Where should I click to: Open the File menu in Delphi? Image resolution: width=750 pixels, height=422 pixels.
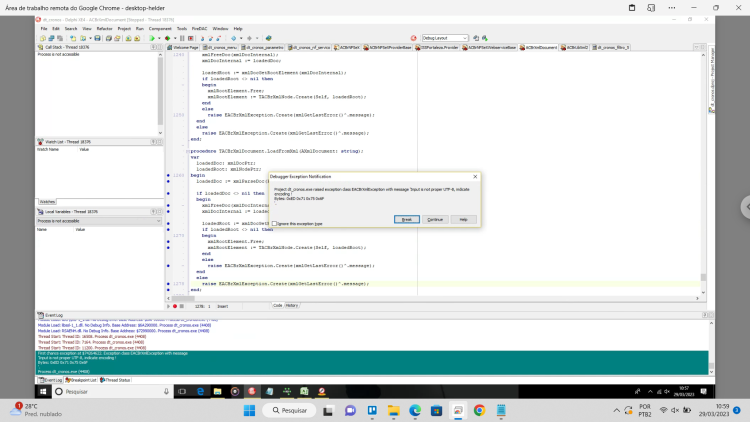coord(44,29)
